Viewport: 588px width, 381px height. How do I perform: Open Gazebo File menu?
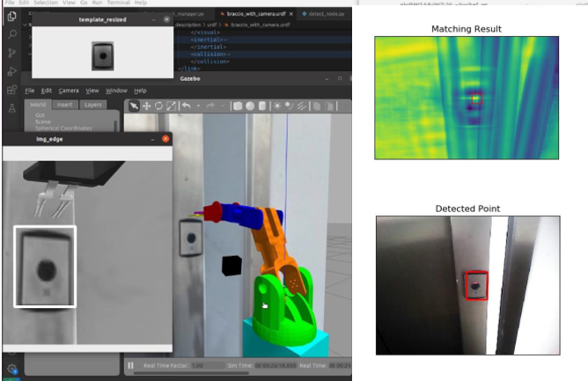30,91
